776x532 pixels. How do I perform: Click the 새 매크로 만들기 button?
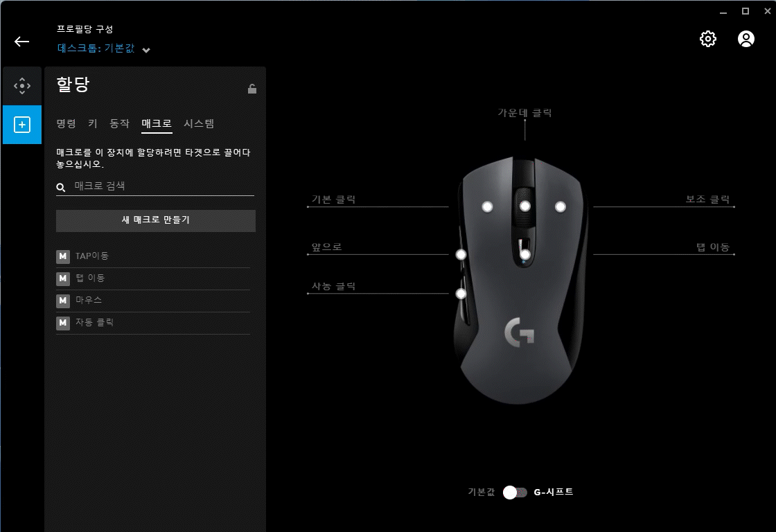pos(156,220)
